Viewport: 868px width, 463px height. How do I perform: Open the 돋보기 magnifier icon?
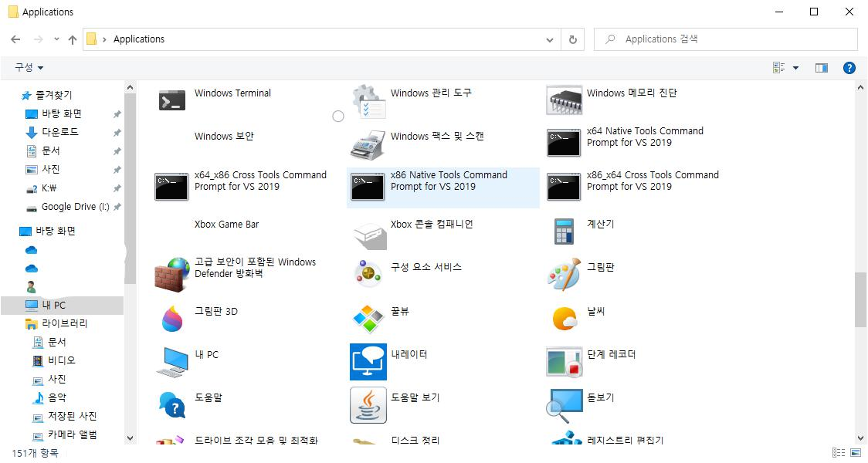(564, 405)
